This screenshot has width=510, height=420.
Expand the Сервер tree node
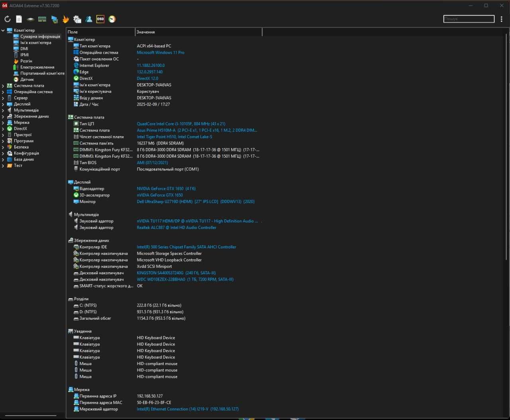point(3,98)
